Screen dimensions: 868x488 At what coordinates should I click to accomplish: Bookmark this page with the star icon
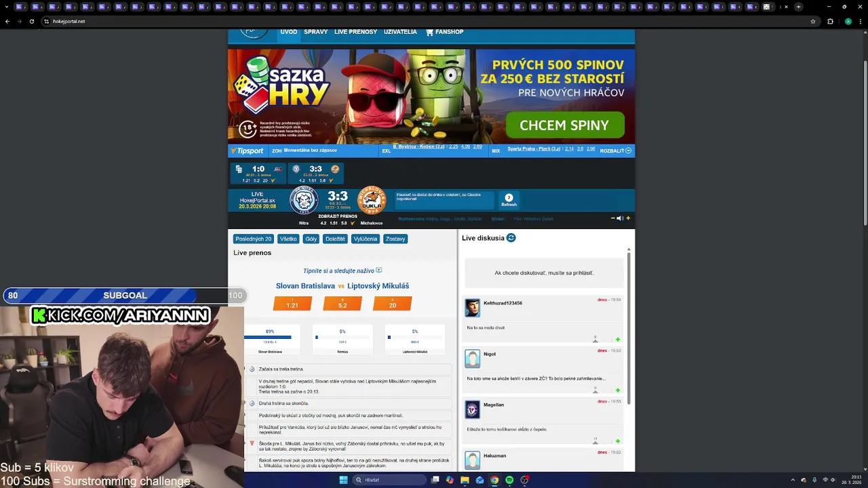click(x=813, y=21)
